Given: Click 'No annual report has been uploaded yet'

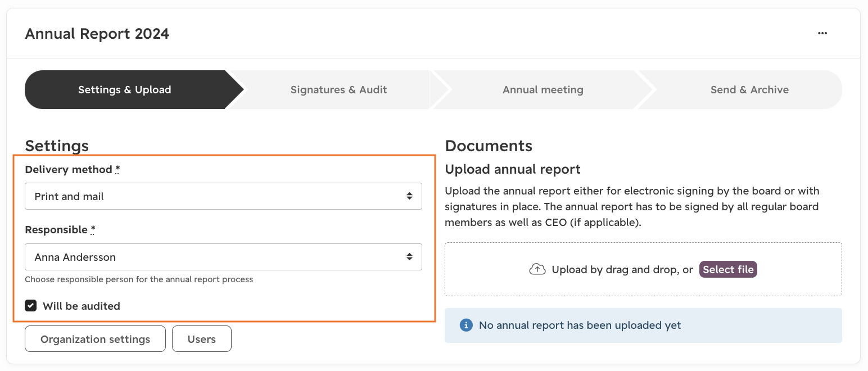Looking at the screenshot, I should click(580, 325).
